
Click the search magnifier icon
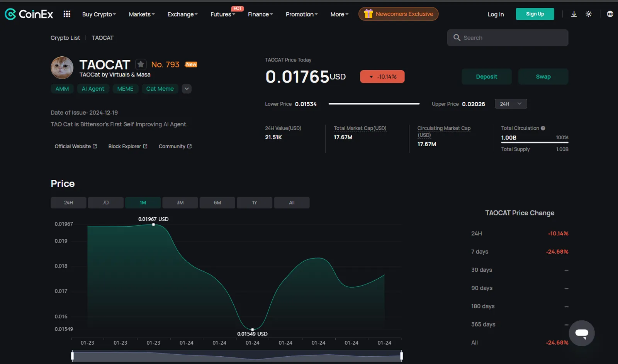click(457, 37)
